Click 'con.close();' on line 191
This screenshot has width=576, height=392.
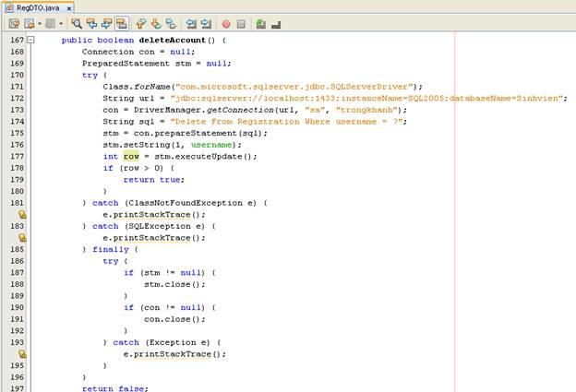[174, 319]
